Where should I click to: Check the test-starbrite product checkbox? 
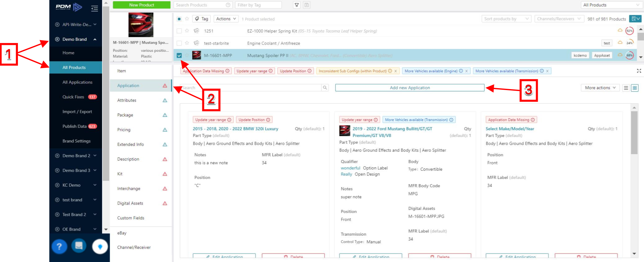[x=179, y=43]
